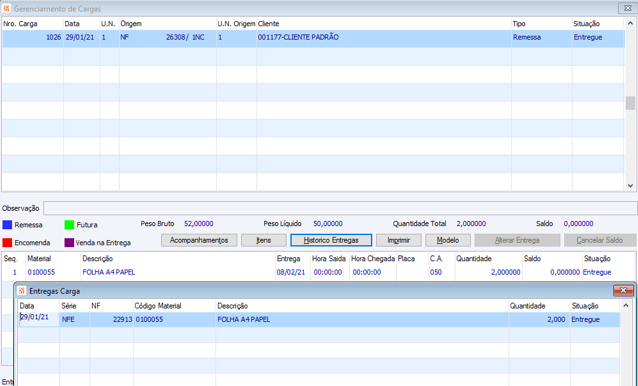This screenshot has height=386, width=638.
Task: Click the Hora Saida column header
Action: point(329,258)
